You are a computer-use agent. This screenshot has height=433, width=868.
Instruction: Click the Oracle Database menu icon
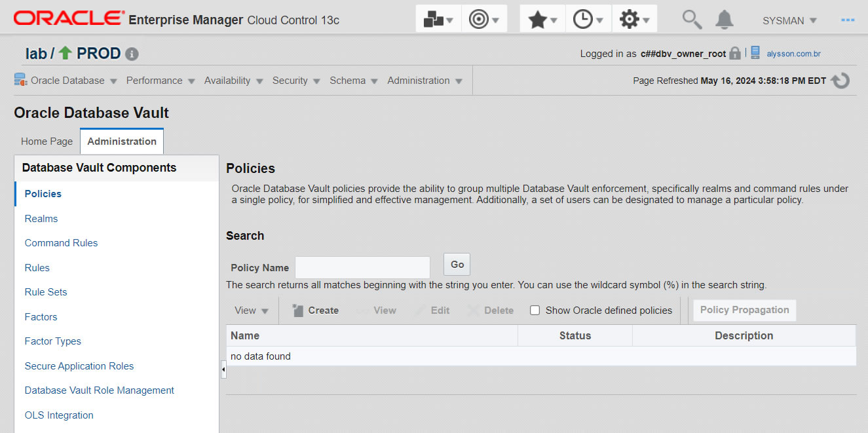pos(20,80)
